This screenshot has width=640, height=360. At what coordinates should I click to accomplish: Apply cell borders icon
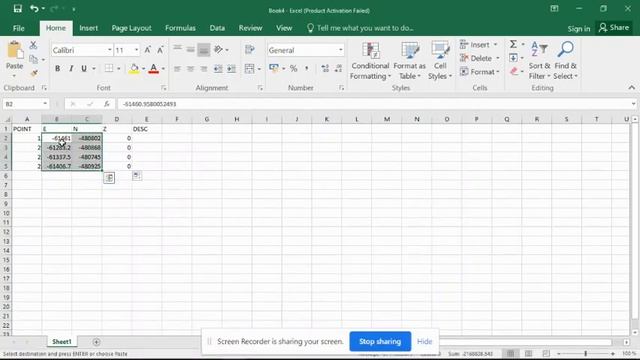[109, 69]
